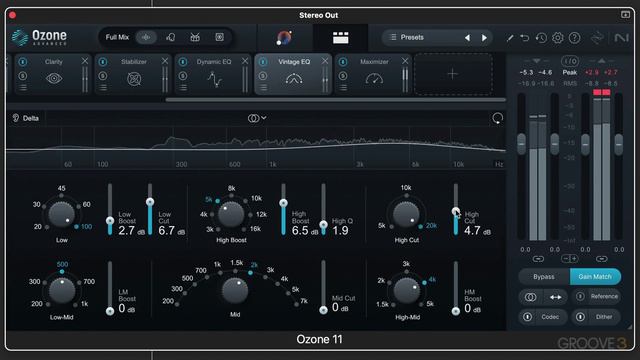Click the Dither button label
This screenshot has width=640, height=360.
click(x=604, y=317)
